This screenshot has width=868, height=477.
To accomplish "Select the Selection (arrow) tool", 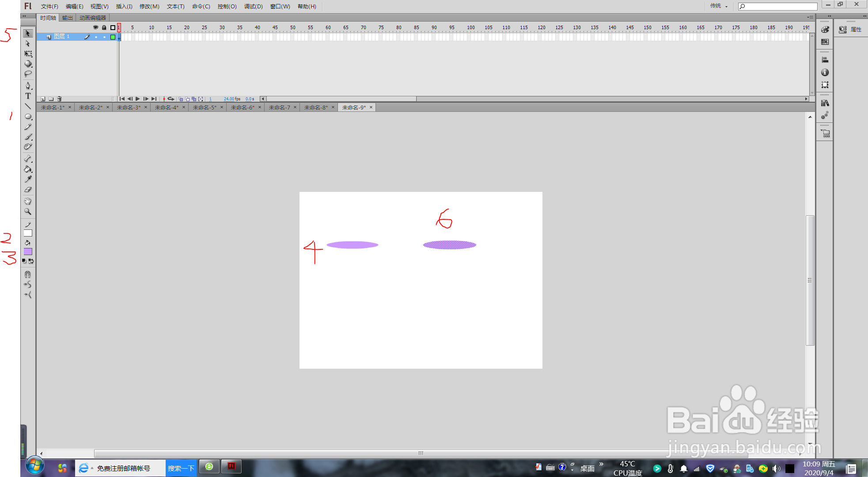I will 28,34.
